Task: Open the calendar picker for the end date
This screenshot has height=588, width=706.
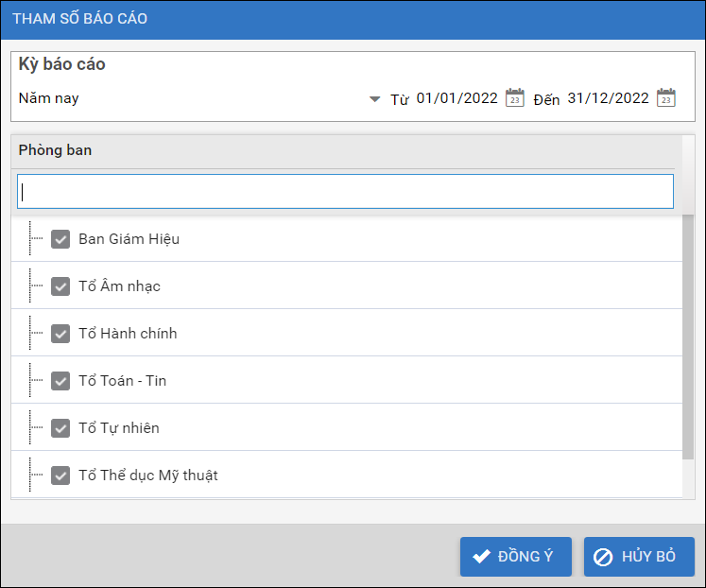Action: tap(666, 98)
